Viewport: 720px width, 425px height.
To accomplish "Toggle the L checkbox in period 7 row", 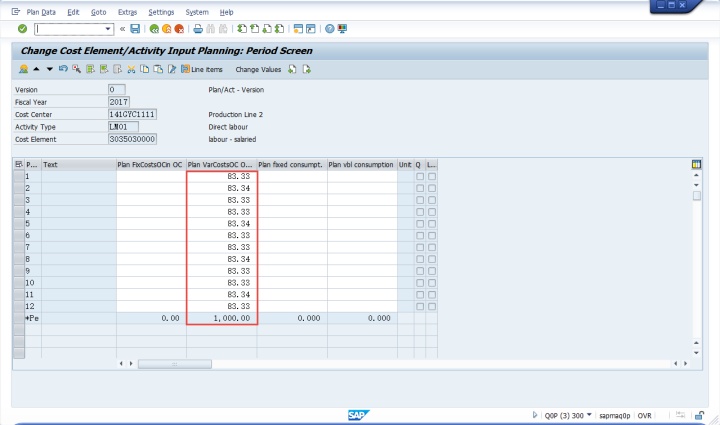I will click(x=432, y=247).
